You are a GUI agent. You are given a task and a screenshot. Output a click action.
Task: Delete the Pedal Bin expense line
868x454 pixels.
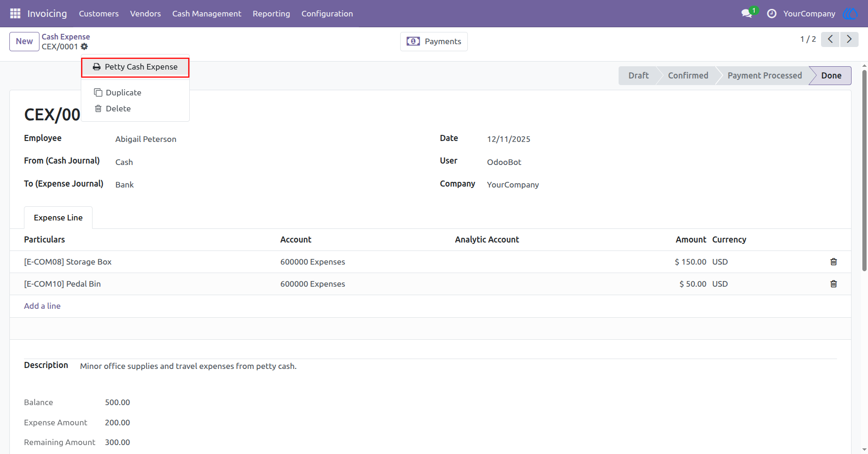pos(834,284)
